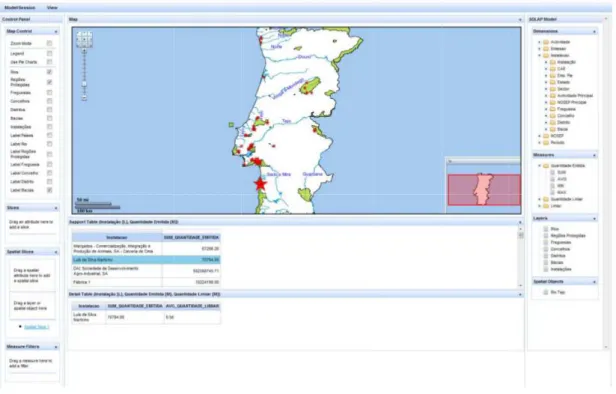Screen dimensions: 616x394
Task: Click the Spatial Slice link
Action: pyautogui.click(x=37, y=327)
